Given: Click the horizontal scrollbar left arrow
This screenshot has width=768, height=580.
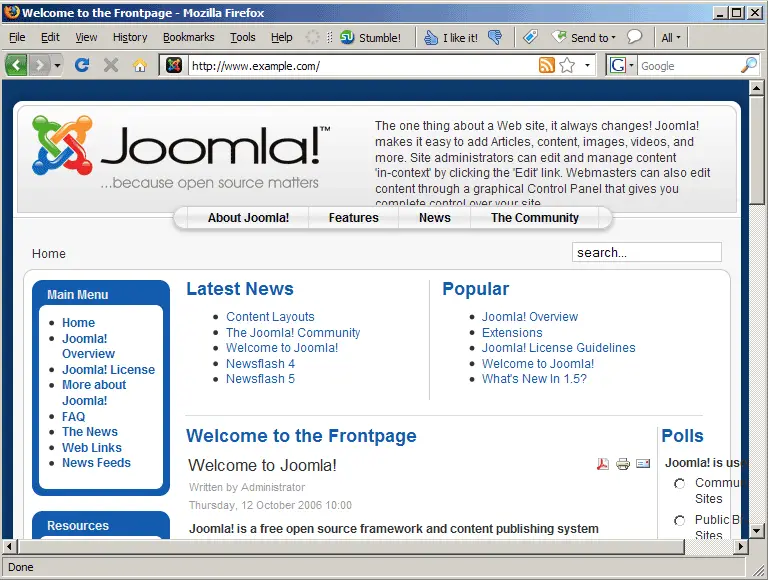Looking at the screenshot, I should (9, 546).
